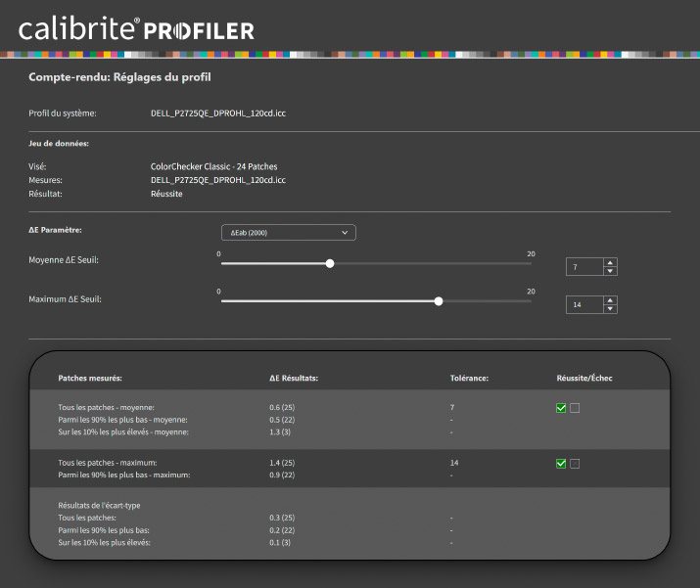Click the colored patch strip below the logo
The width and height of the screenshot is (700, 588).
pos(350,55)
